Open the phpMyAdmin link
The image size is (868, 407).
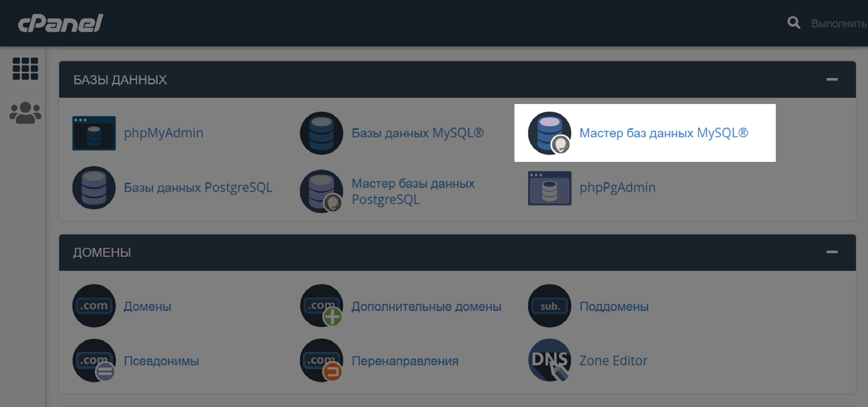[x=164, y=133]
